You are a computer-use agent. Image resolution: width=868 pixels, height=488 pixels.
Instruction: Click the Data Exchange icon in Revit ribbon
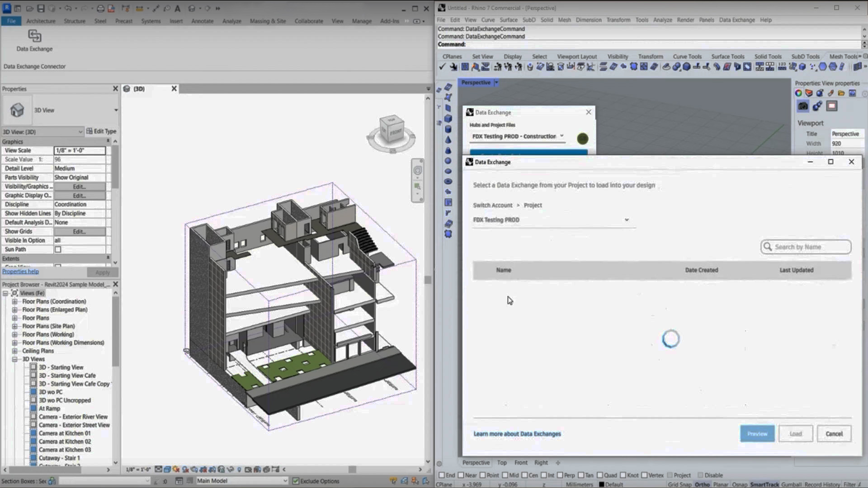coord(34,36)
